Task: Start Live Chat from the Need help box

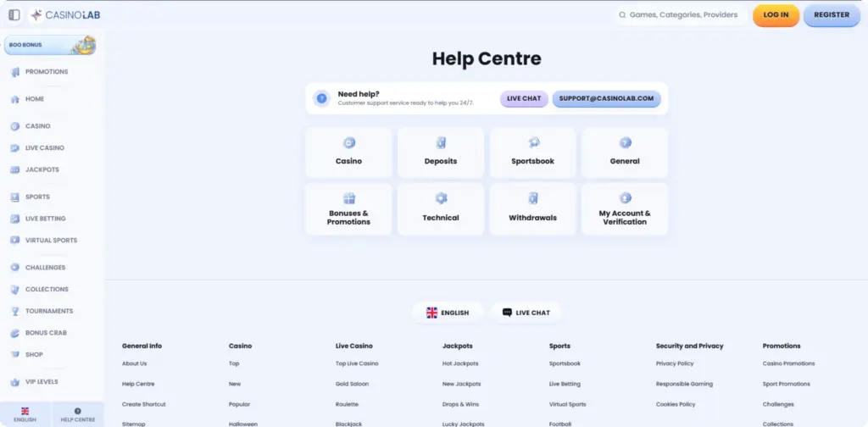Action: pos(524,98)
